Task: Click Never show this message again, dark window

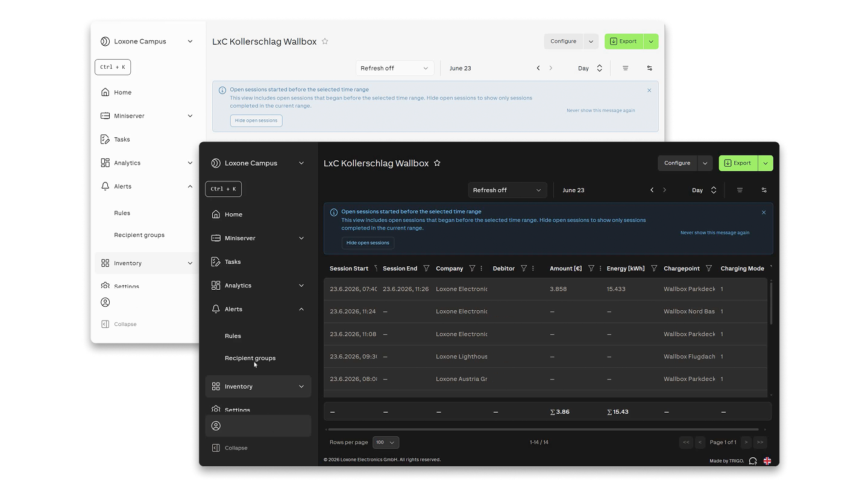Action: click(x=715, y=233)
